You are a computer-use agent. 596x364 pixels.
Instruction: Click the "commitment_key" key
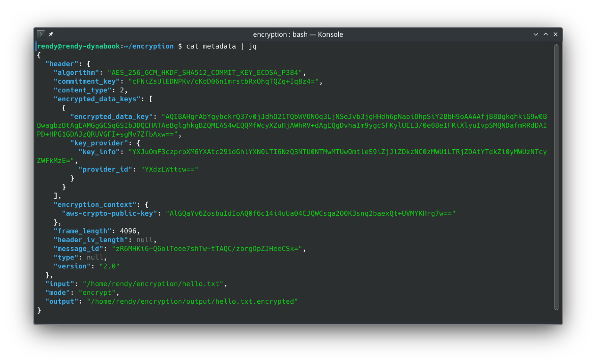click(x=87, y=81)
